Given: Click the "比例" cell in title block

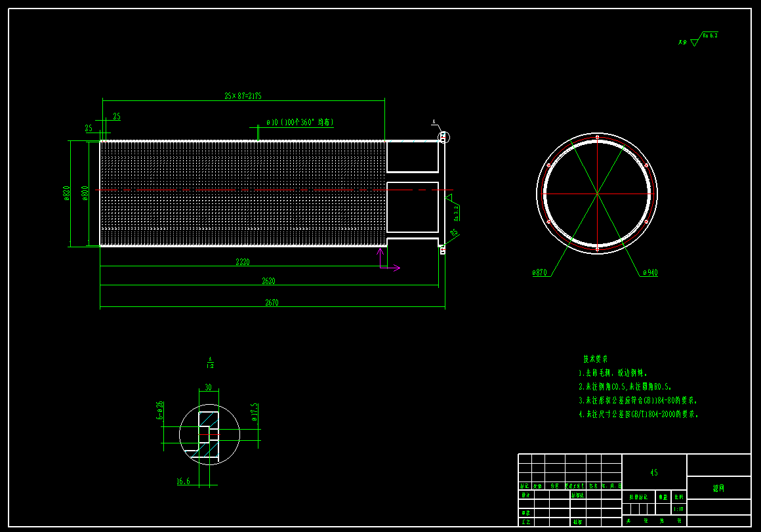Looking at the screenshot, I should coord(678,497).
